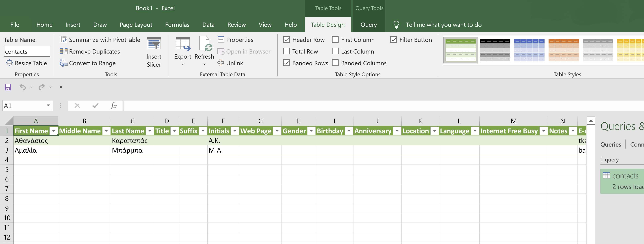644x244 pixels.
Task: Open the First Name column filter dropdown
Action: pos(53,131)
